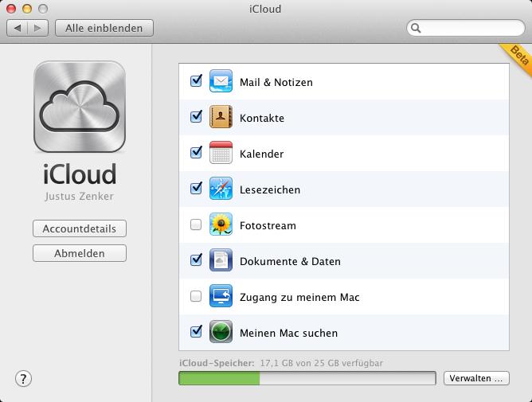Click the Abmelden button to sign out
The width and height of the screenshot is (532, 402).
coord(80,253)
